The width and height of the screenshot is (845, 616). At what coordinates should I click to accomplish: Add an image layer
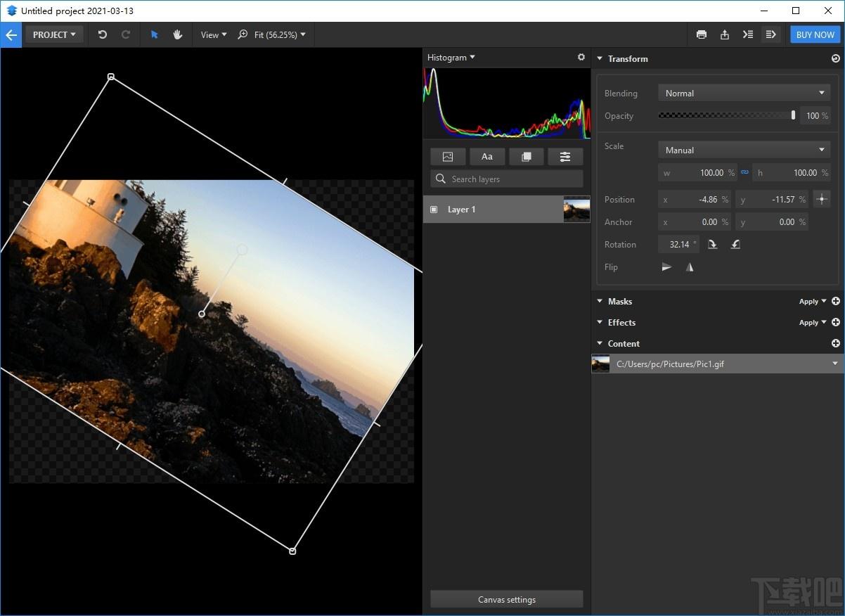448,157
